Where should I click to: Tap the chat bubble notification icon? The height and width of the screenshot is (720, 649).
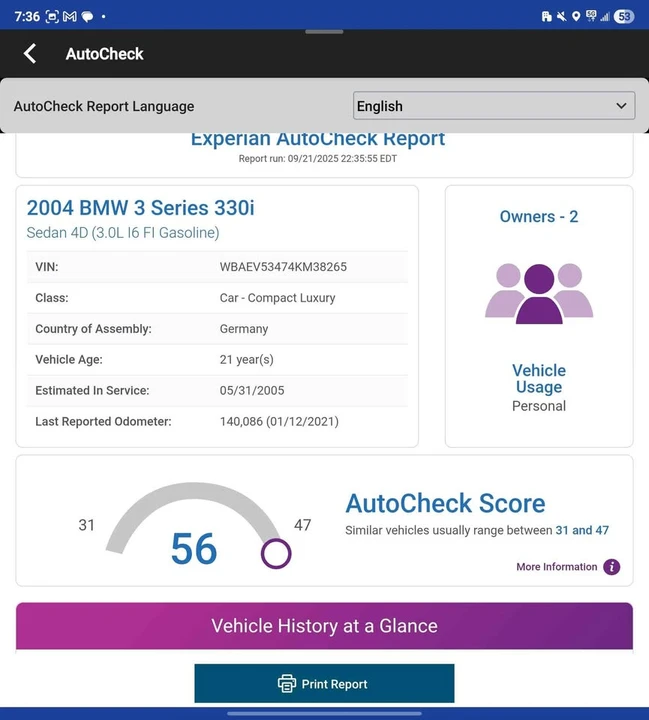(87, 17)
